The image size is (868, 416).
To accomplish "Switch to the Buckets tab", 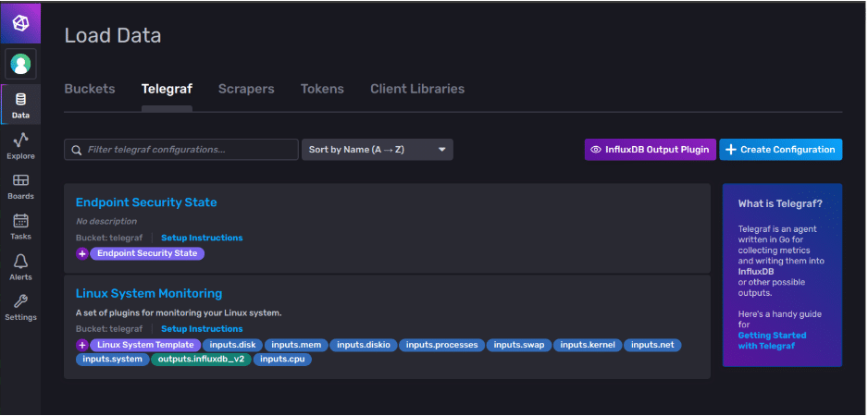I will pyautogui.click(x=90, y=89).
